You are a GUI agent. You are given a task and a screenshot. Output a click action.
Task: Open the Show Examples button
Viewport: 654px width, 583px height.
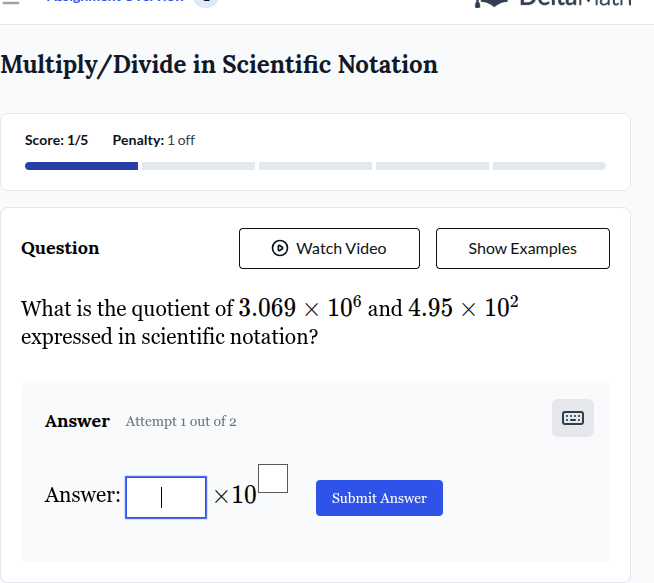[523, 249]
